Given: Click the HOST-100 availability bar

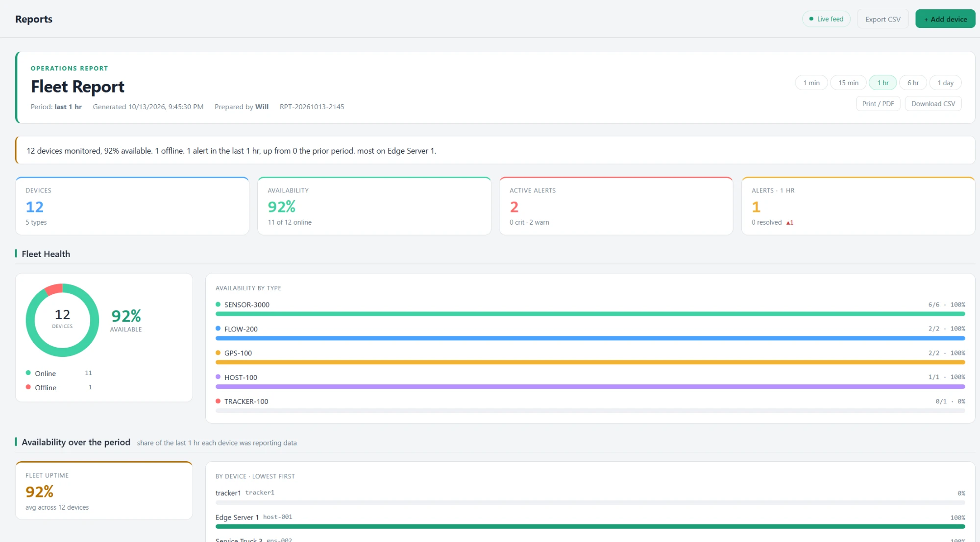Looking at the screenshot, I should 590,387.
